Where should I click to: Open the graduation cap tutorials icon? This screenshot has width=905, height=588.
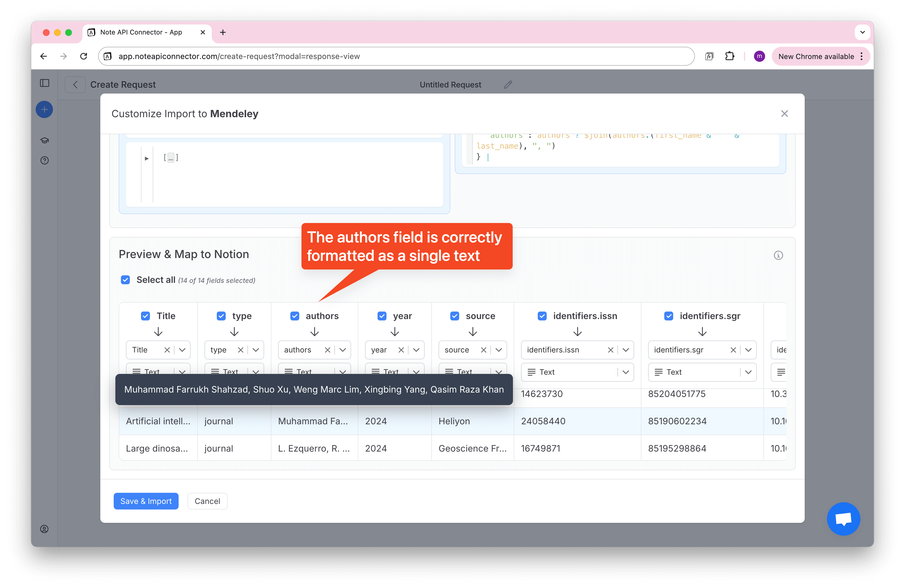(45, 140)
